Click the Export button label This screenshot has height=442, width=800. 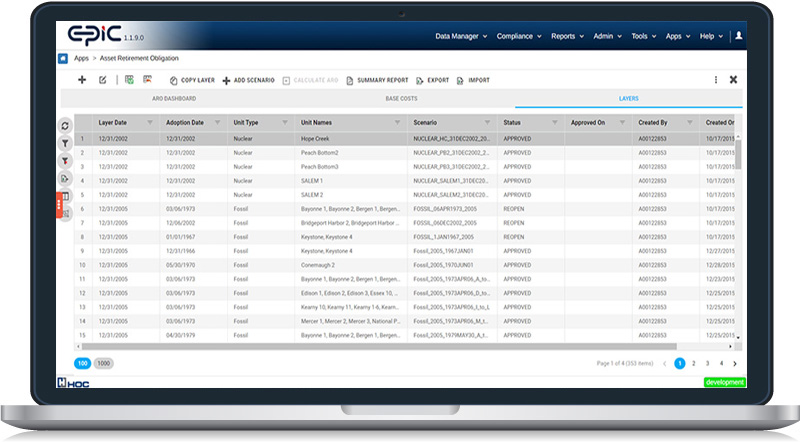coord(438,81)
